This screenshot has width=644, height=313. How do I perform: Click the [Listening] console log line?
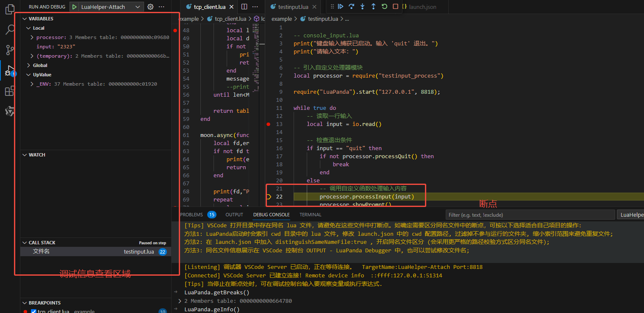pos(333,267)
